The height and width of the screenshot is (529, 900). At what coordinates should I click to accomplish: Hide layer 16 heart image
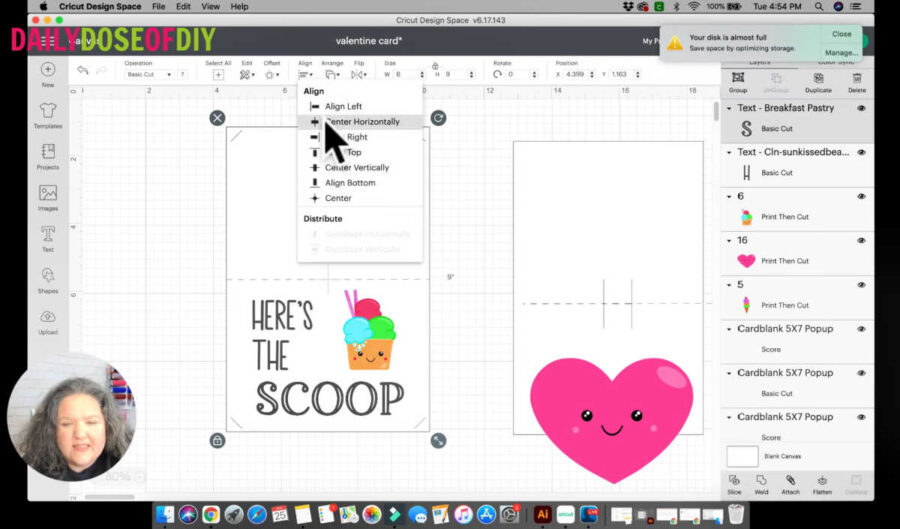(x=862, y=241)
